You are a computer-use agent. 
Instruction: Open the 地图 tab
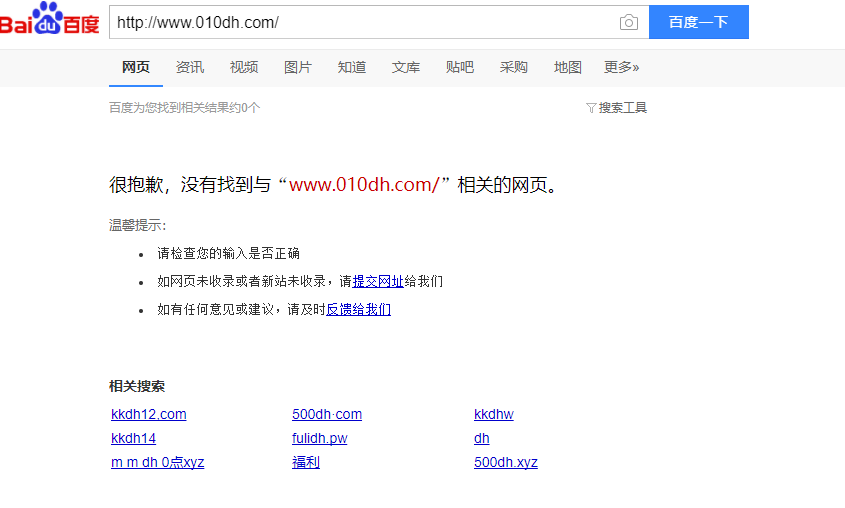[x=567, y=67]
